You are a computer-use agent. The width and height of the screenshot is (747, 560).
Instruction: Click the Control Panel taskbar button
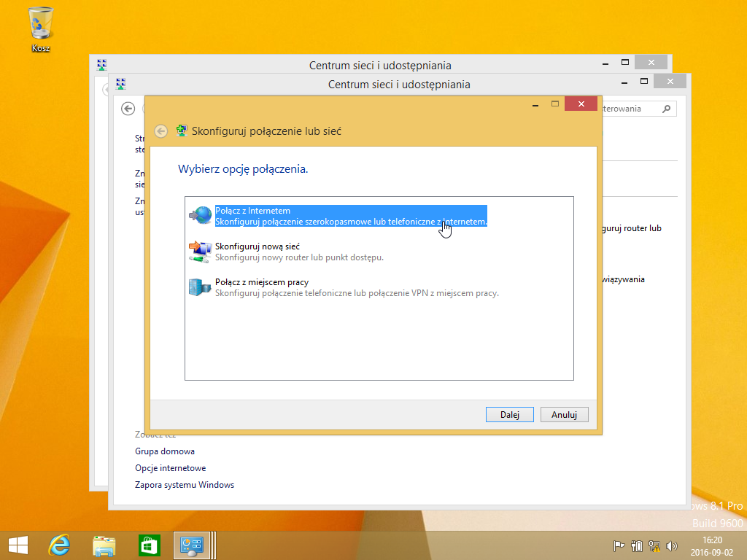192,545
